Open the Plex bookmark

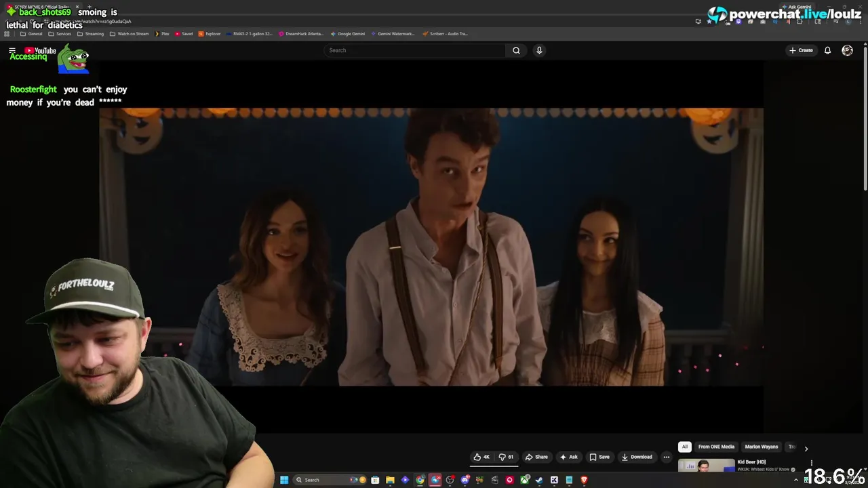162,34
